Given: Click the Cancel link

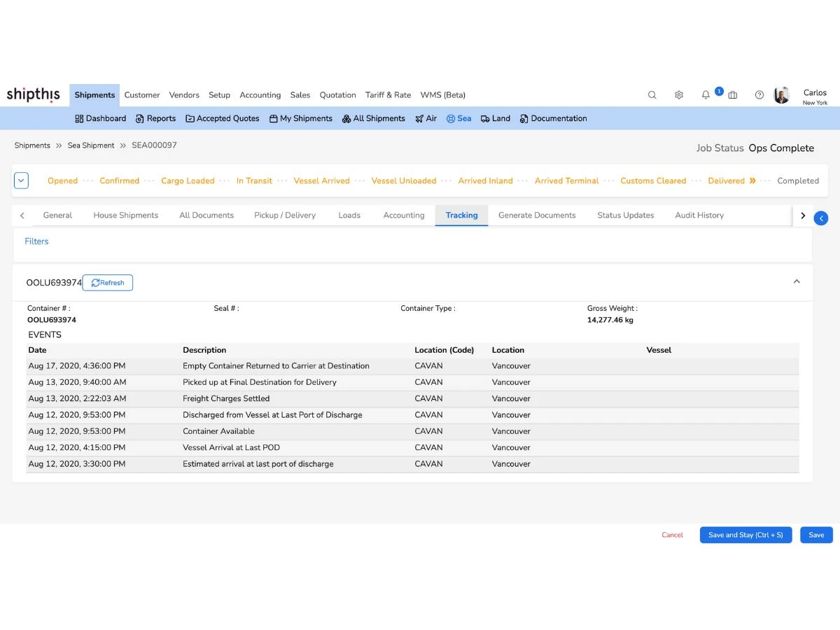Looking at the screenshot, I should click(672, 535).
